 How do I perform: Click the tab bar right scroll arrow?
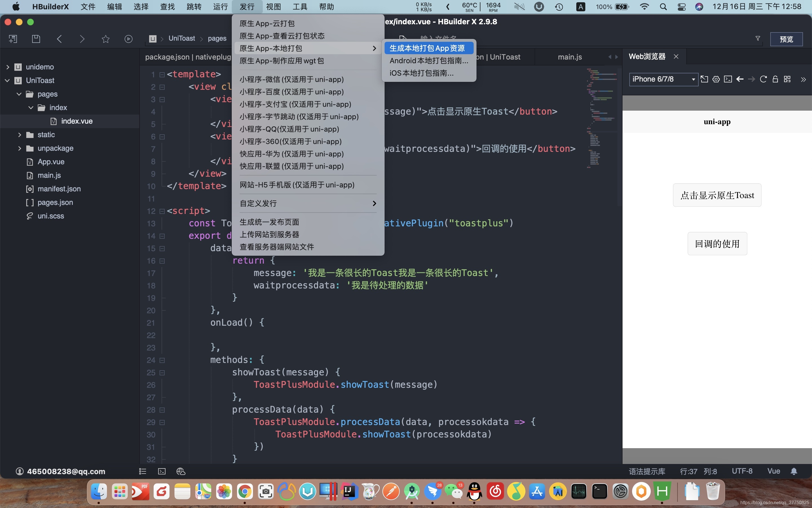[x=616, y=57]
